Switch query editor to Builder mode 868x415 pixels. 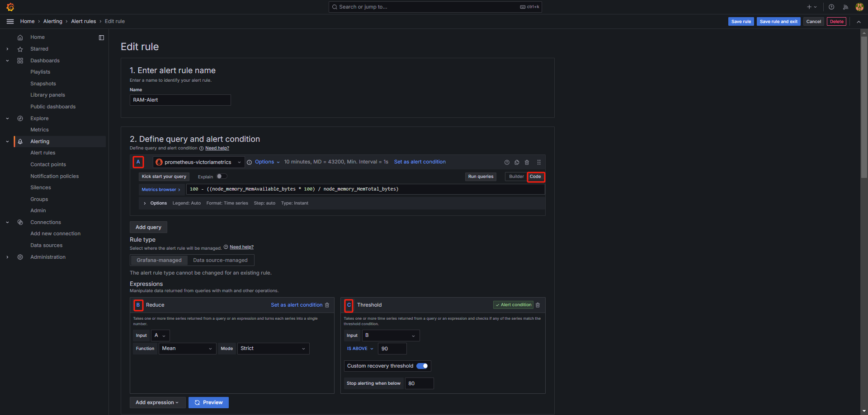click(516, 177)
